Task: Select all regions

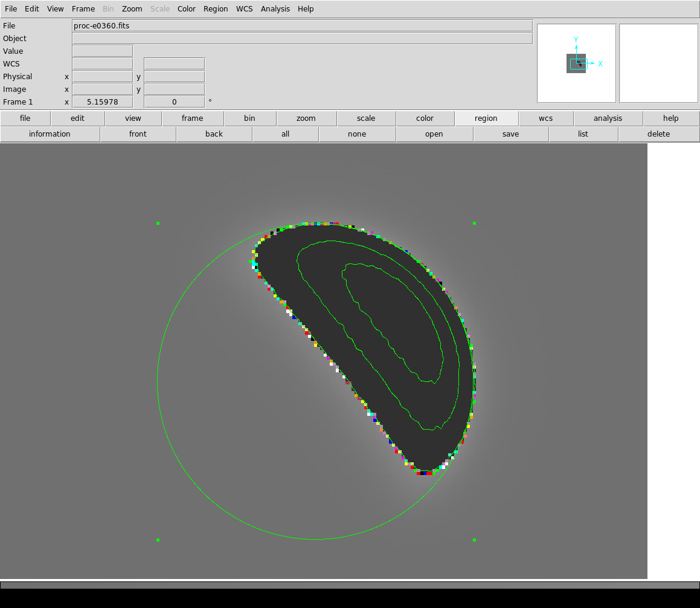Action: click(x=285, y=134)
